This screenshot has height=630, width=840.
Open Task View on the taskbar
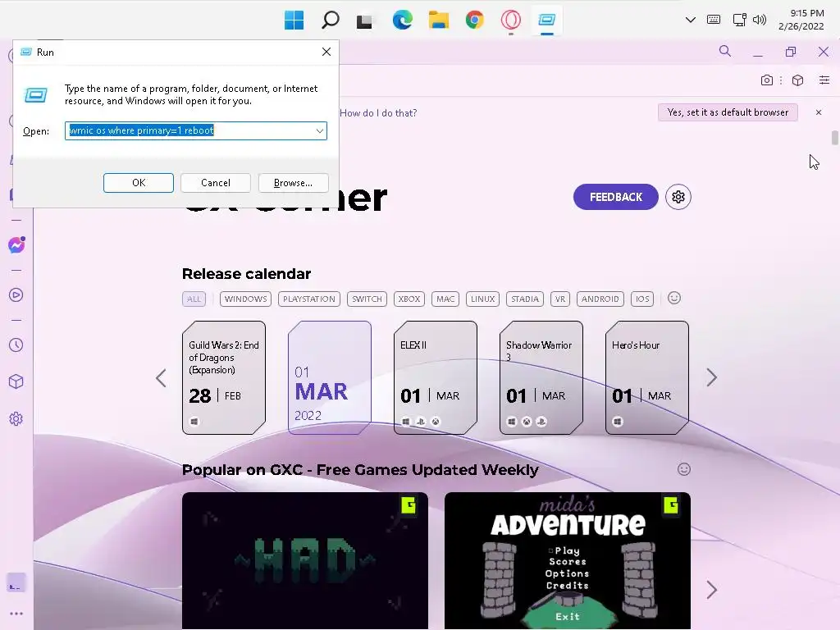(x=364, y=21)
